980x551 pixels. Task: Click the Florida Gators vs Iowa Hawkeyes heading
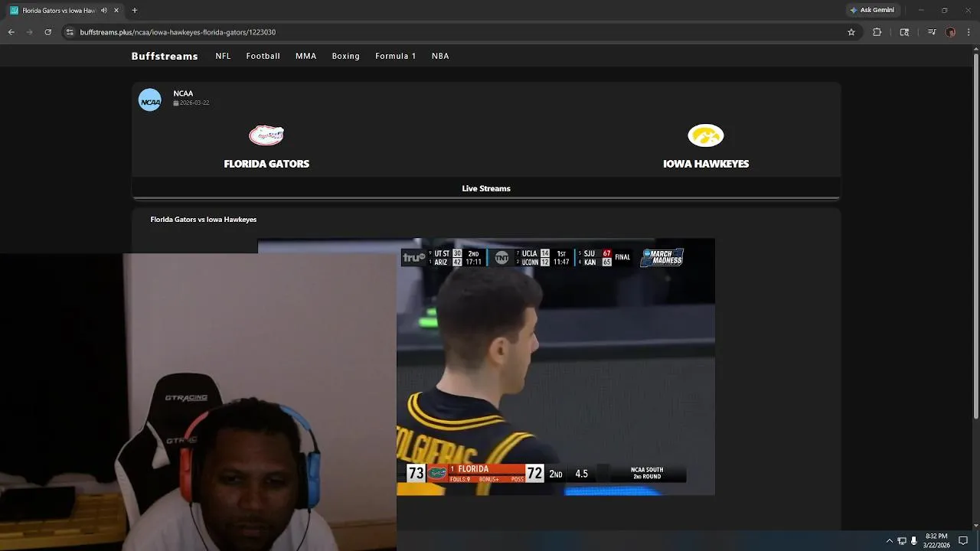204,220
